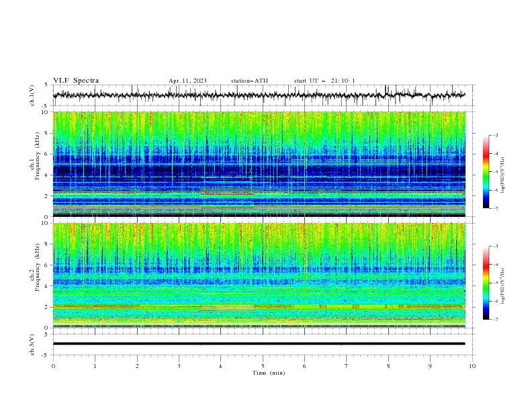Click time axis tick label "7"
This screenshot has height=411, width=532.
(347, 366)
